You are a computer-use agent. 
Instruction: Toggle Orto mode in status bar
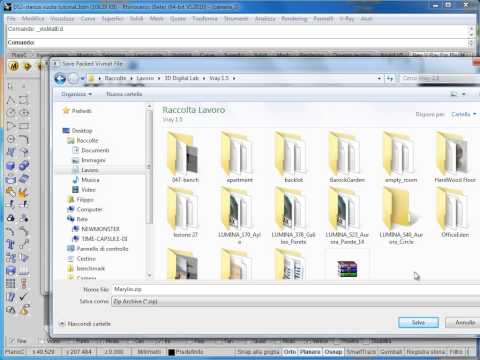tap(290, 352)
